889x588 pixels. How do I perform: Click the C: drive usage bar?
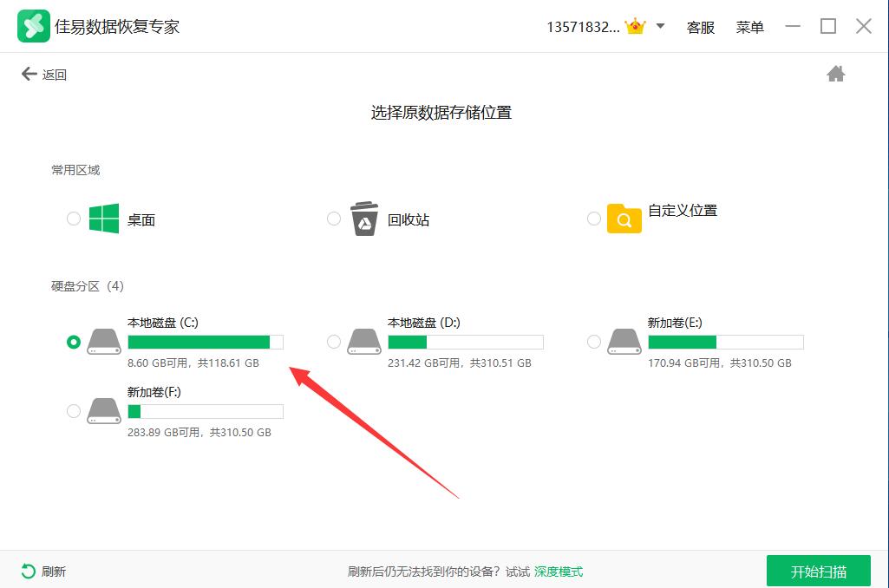tap(206, 342)
